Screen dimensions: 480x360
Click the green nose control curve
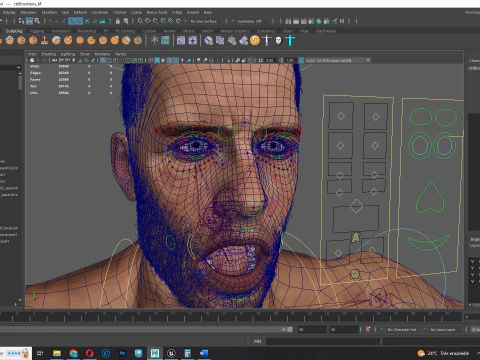[x=430, y=198]
